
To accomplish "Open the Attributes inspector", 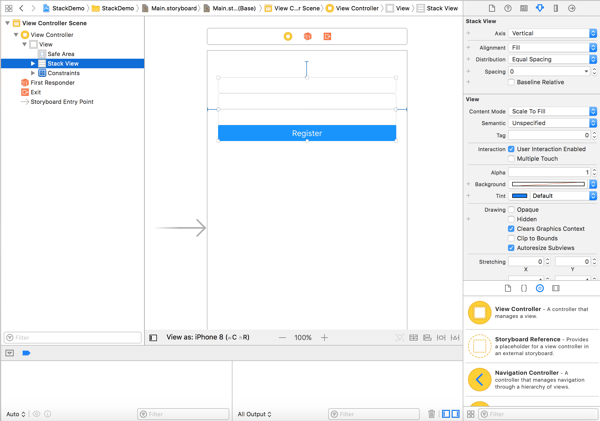I will [540, 8].
